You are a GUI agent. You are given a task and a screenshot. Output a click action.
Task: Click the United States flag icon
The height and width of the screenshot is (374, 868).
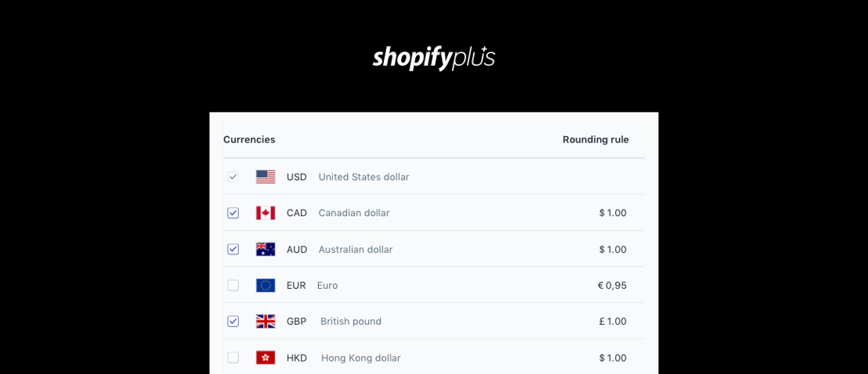(x=266, y=177)
